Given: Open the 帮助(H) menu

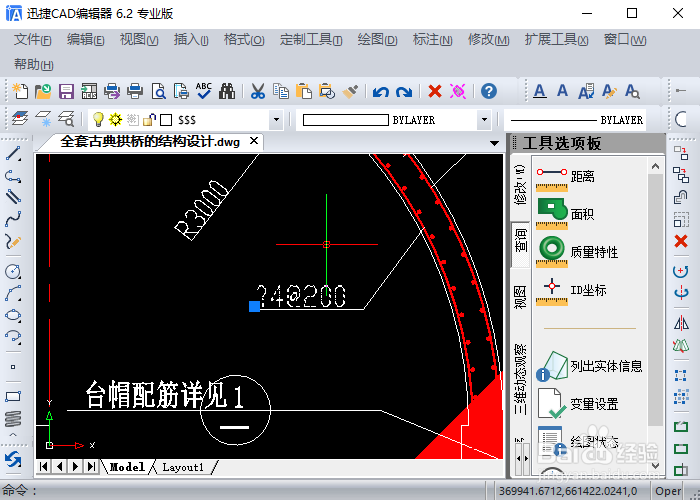Looking at the screenshot, I should [33, 65].
